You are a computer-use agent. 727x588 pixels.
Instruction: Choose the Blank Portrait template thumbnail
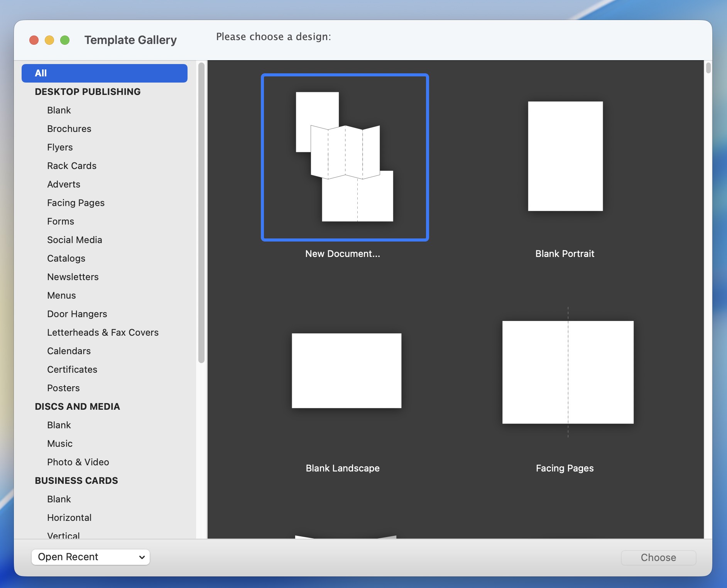565,156
